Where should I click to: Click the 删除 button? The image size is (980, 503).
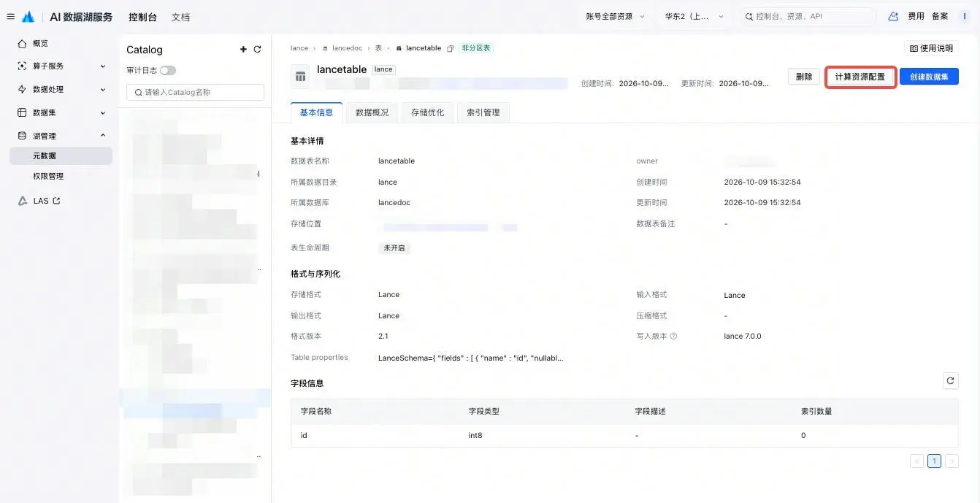click(804, 77)
